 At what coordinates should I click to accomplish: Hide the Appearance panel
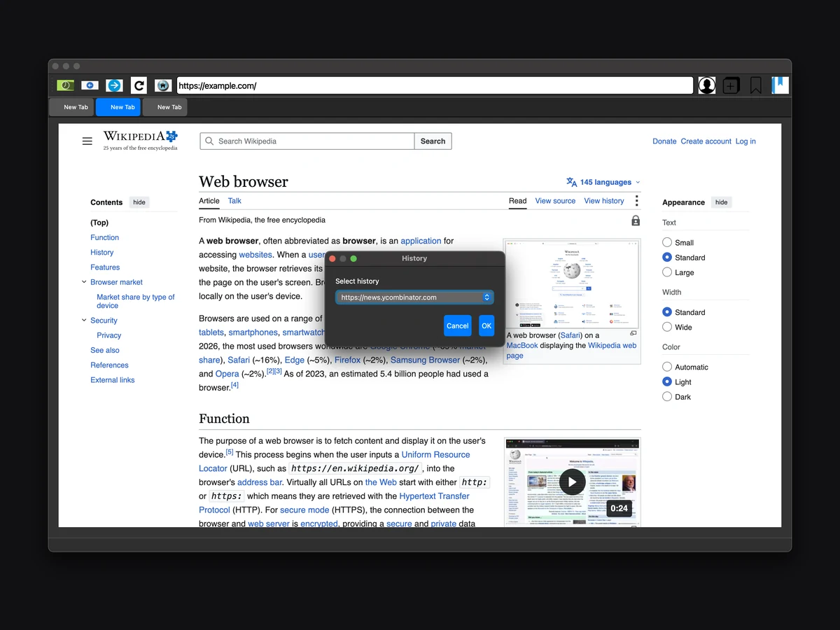(x=721, y=202)
